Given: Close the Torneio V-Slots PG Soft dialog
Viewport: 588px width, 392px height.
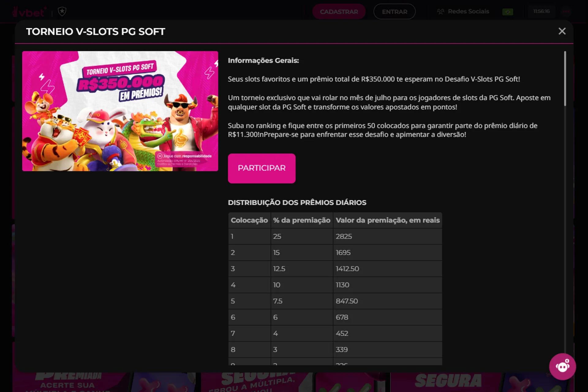Looking at the screenshot, I should pyautogui.click(x=562, y=31).
